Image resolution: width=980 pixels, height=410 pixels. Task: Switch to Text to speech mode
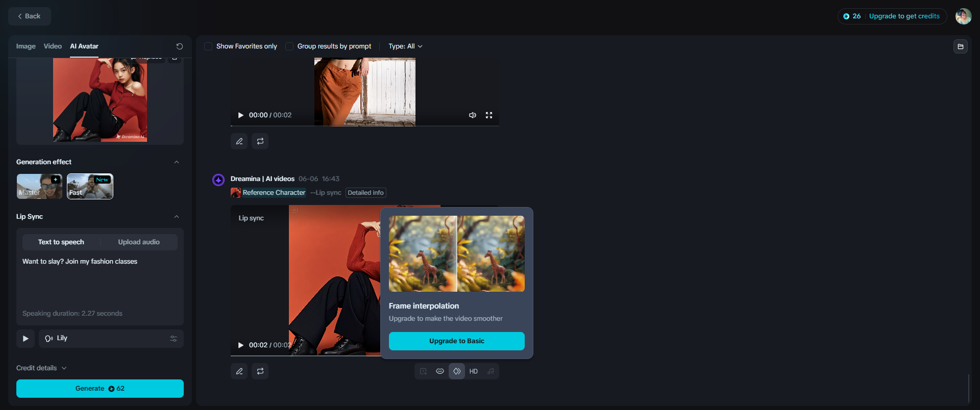pyautogui.click(x=61, y=242)
